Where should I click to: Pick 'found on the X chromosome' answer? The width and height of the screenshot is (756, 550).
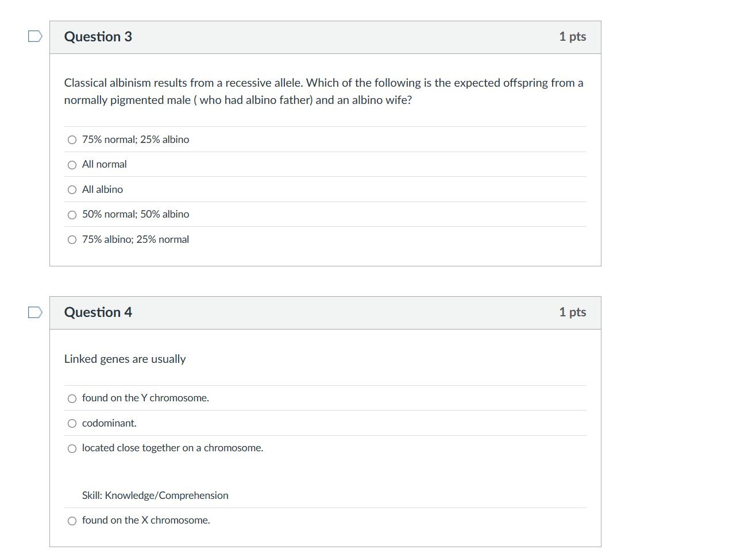(72, 521)
